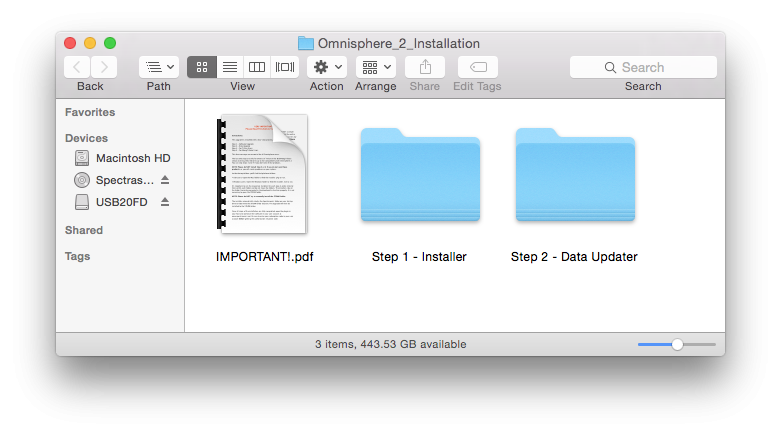Click the title bar folder proxy icon
Image resolution: width=781 pixels, height=436 pixels.
click(x=306, y=43)
